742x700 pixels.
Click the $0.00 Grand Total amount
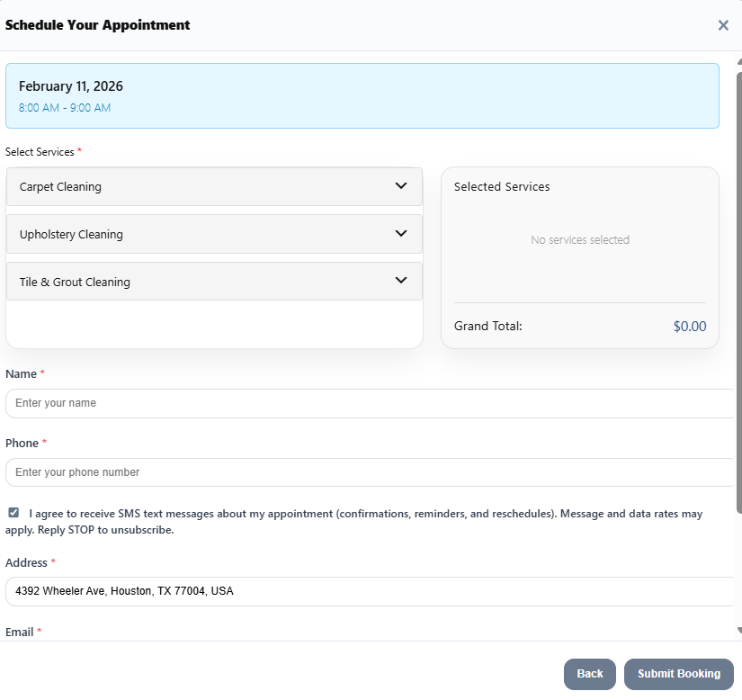pyautogui.click(x=689, y=327)
